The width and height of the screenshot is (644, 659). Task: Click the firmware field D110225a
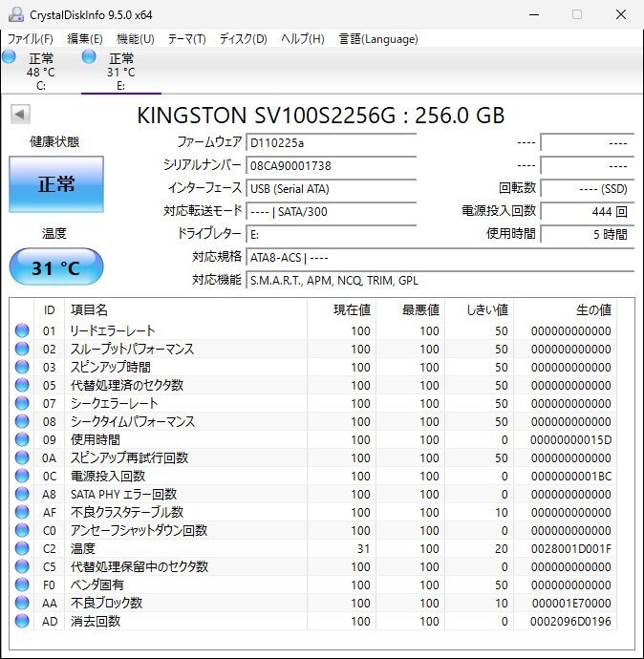331,143
